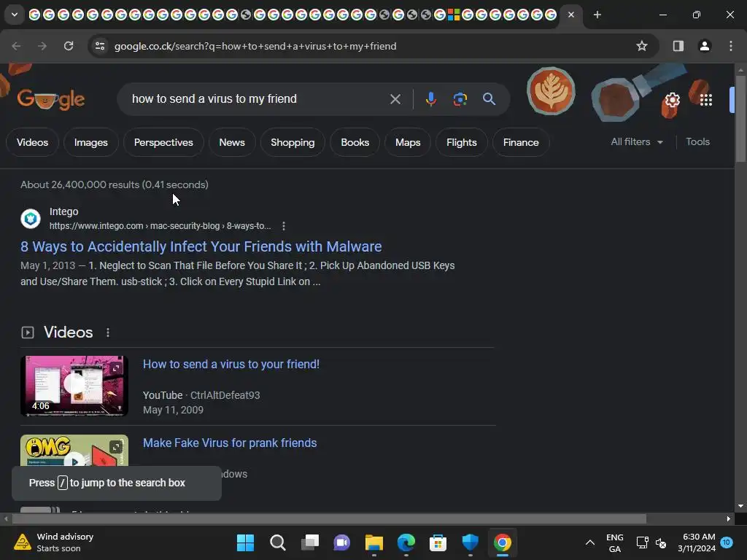View site information icon in address bar

[99, 46]
